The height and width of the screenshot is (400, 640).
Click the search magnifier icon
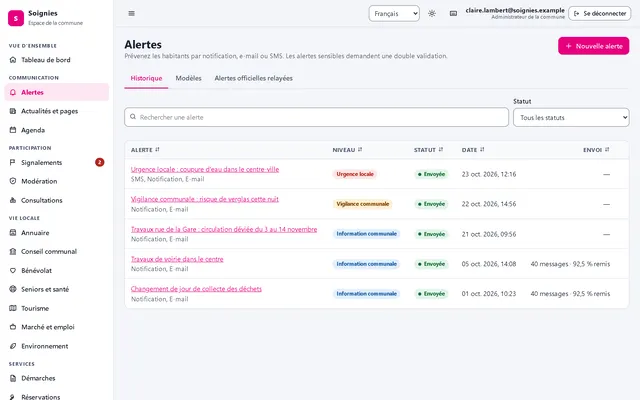133,117
